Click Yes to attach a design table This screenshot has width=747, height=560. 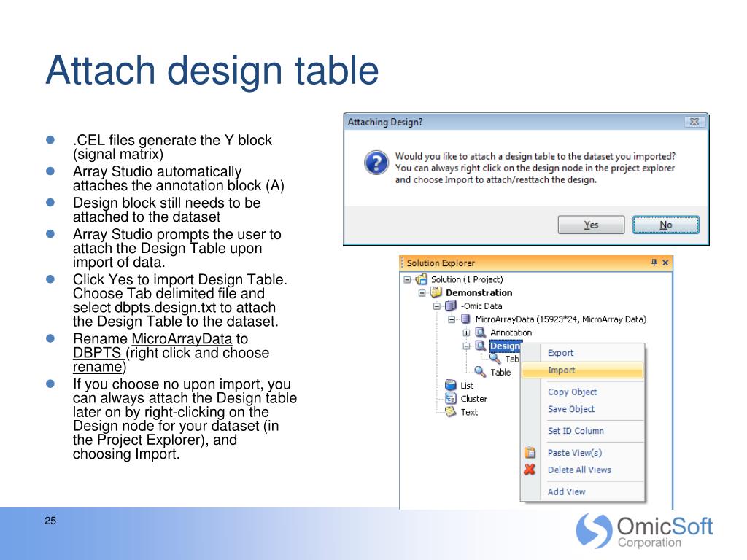coord(591,225)
